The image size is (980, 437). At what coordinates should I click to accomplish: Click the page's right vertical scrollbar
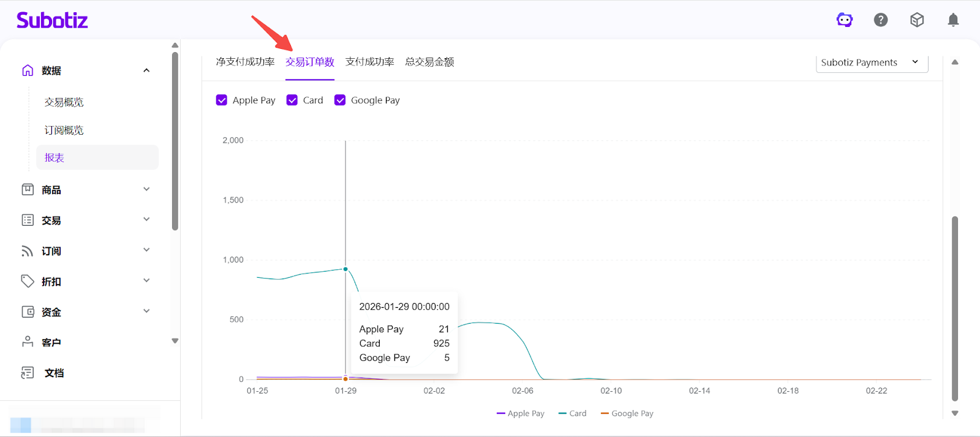click(x=954, y=306)
